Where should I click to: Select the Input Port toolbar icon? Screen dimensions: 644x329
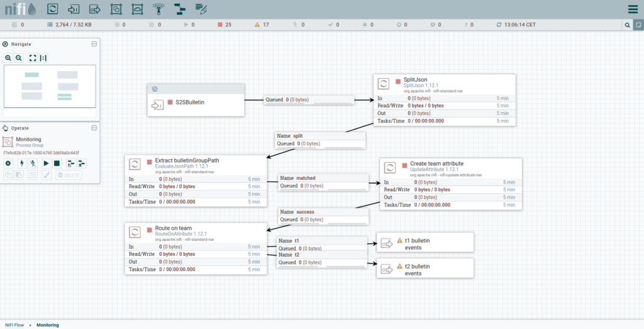click(x=74, y=9)
